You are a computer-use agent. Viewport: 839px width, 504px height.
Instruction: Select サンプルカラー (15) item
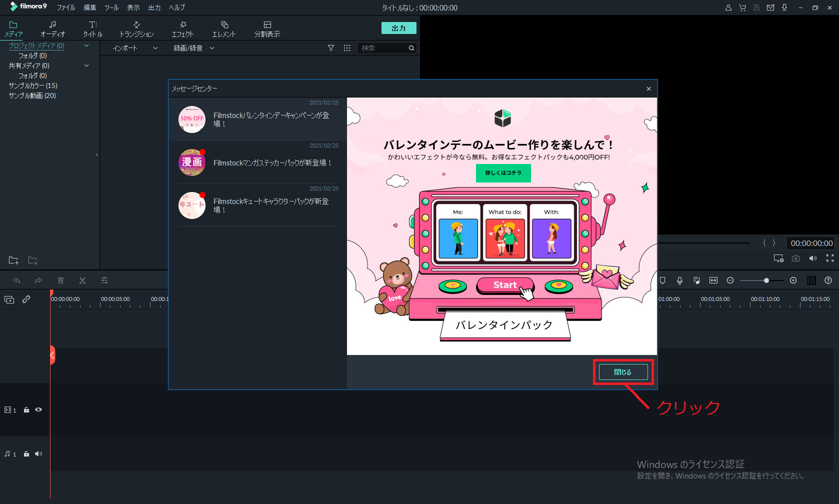tap(33, 85)
